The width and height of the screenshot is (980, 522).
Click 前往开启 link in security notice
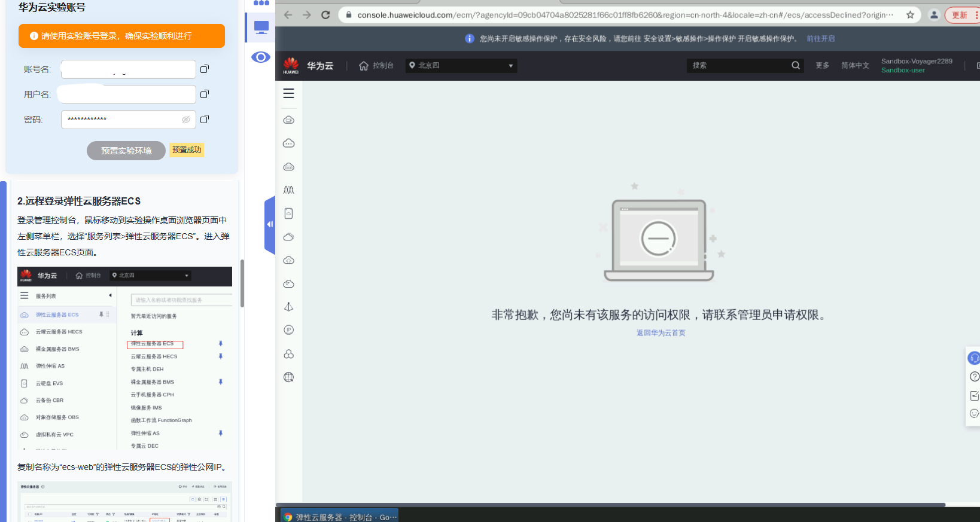820,38
